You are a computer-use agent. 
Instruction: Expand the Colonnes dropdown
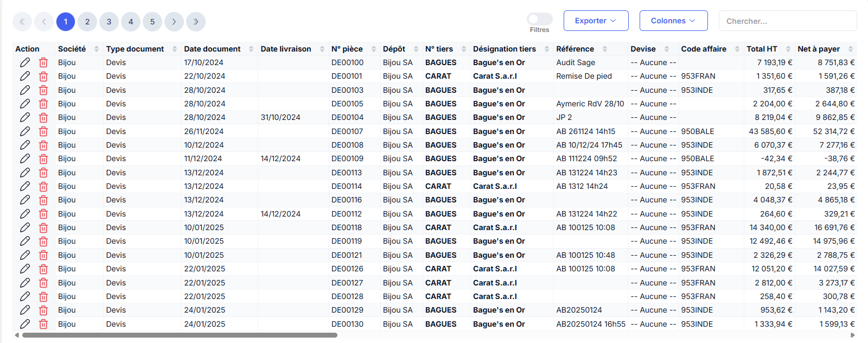pyautogui.click(x=673, y=21)
